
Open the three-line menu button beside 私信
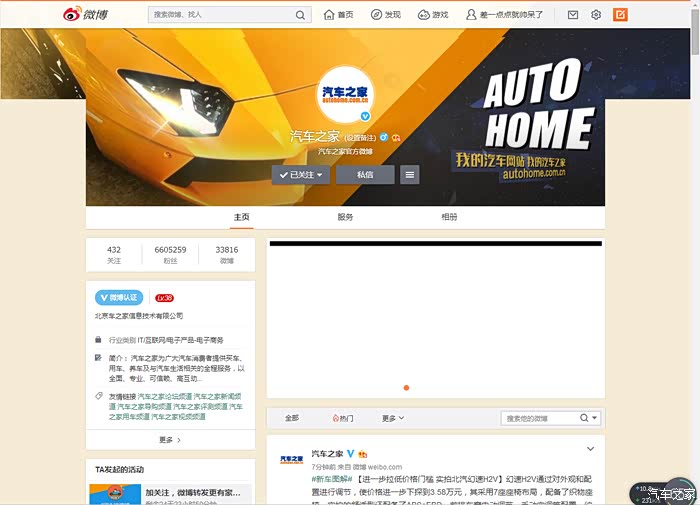point(409,174)
